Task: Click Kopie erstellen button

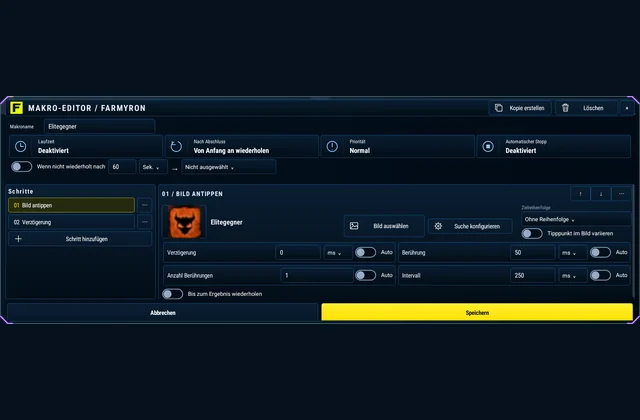Action: coord(520,108)
